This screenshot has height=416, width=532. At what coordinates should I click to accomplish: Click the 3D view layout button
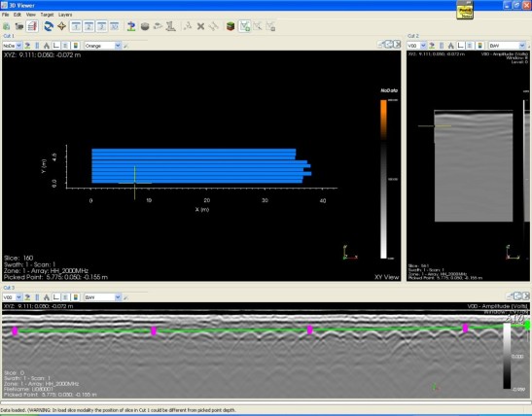(x=115, y=26)
